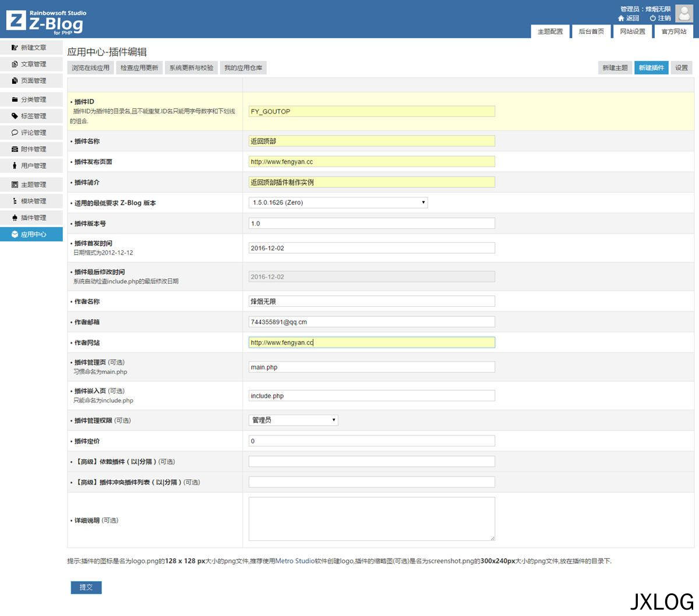This screenshot has width=699, height=616.
Task: Click the 提交 submit button
Action: coord(86,587)
